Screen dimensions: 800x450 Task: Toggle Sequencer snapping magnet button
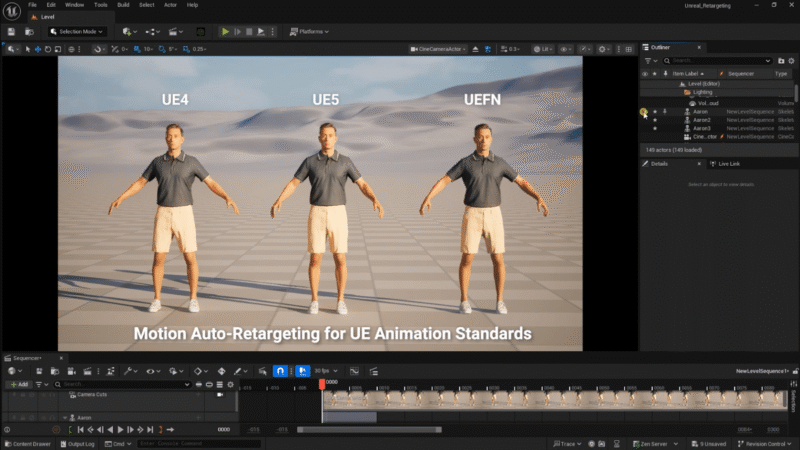280,371
